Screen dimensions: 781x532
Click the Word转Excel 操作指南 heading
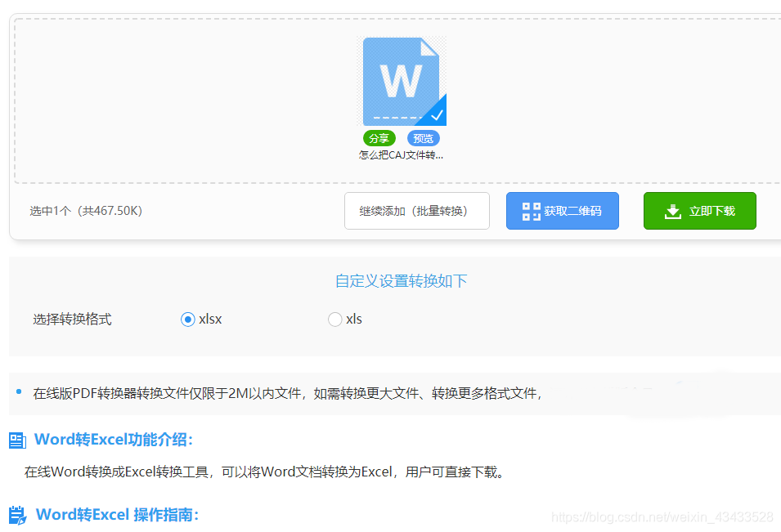pos(118,515)
